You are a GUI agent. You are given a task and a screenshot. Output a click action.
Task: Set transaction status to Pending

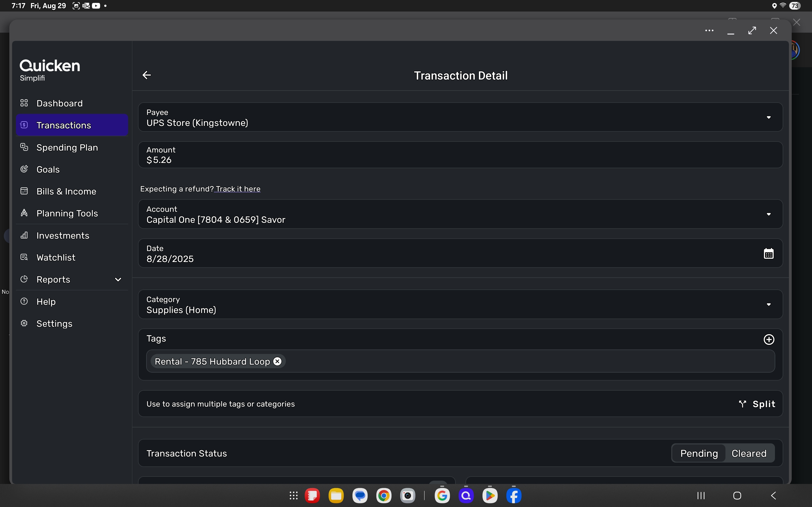pyautogui.click(x=699, y=453)
